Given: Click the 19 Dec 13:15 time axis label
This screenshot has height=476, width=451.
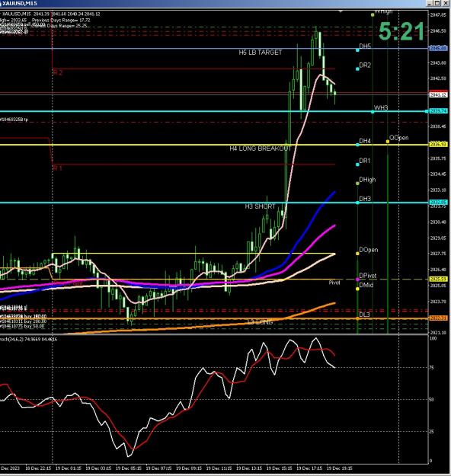Looking at the screenshot, I should [249, 468].
